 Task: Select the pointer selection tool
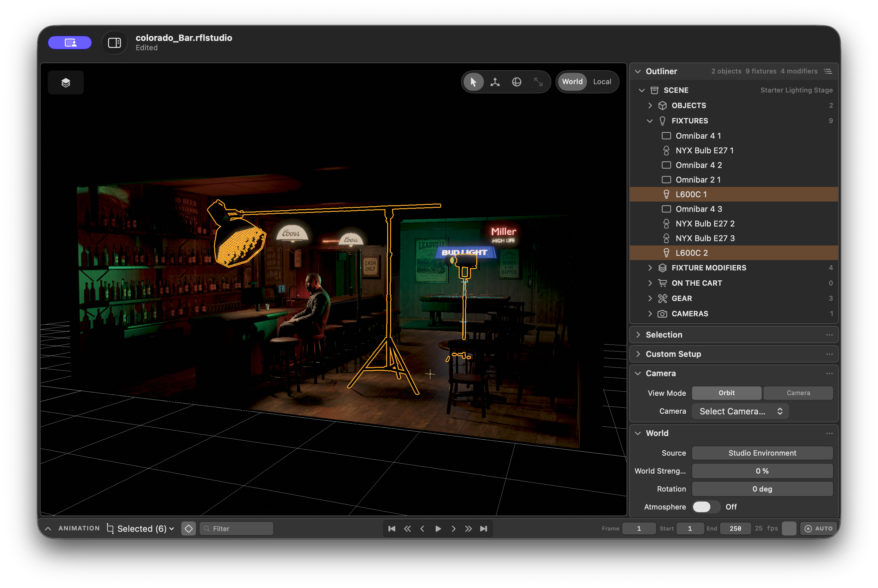(474, 82)
